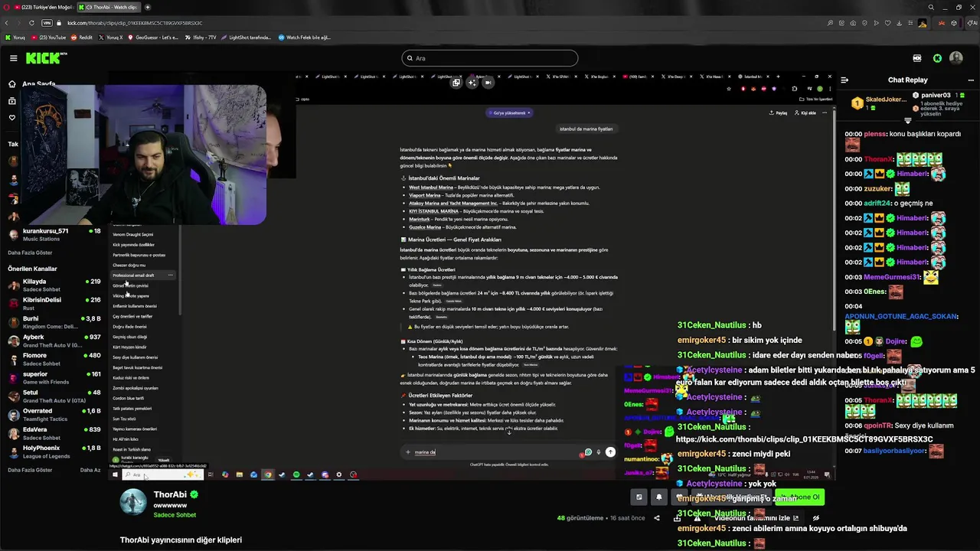Open the Yoruq bookmark
Image resolution: width=980 pixels, height=551 pixels.
point(16,37)
